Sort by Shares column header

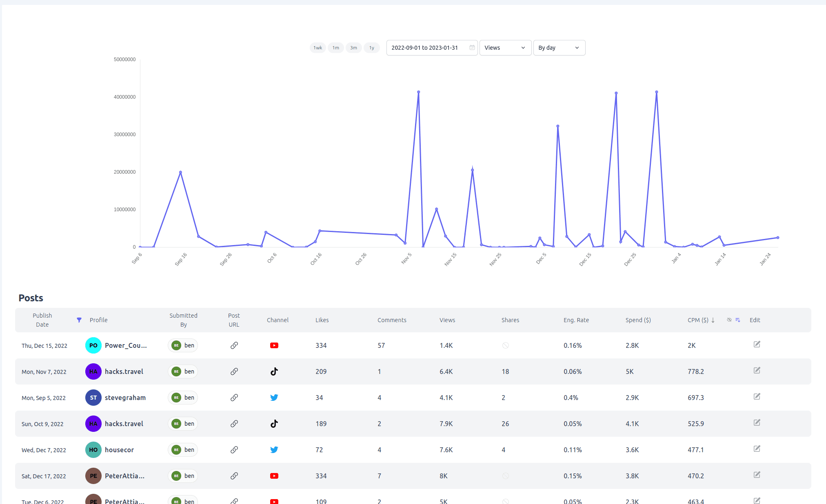point(510,320)
